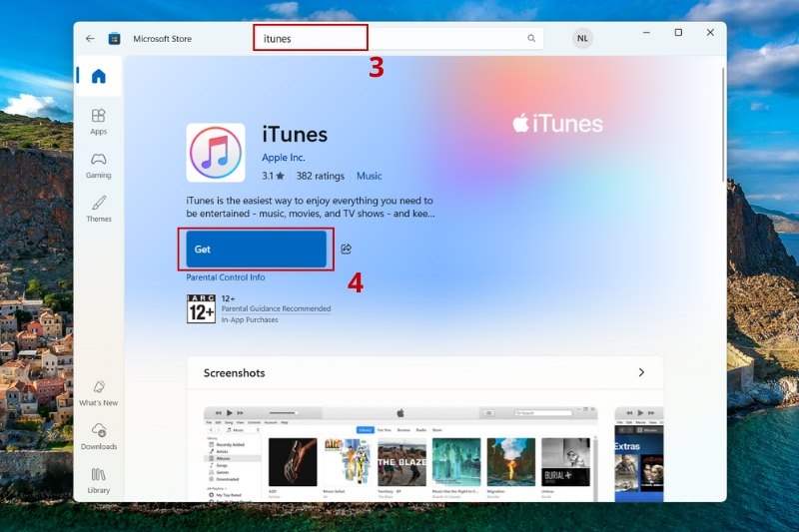Click the IARC 12+ rating badge
This screenshot has height=532, width=799.
pyautogui.click(x=202, y=309)
